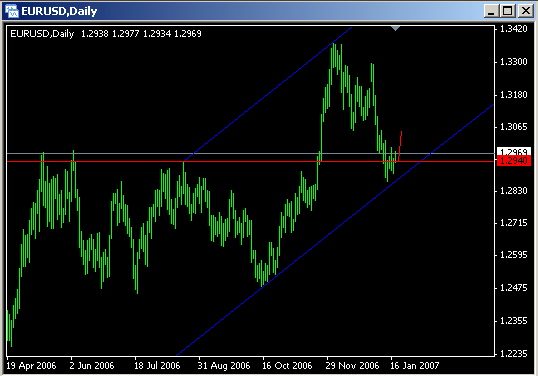Click the 19 Apr 2006 date label
This screenshot has width=538, height=376.
pyautogui.click(x=31, y=366)
